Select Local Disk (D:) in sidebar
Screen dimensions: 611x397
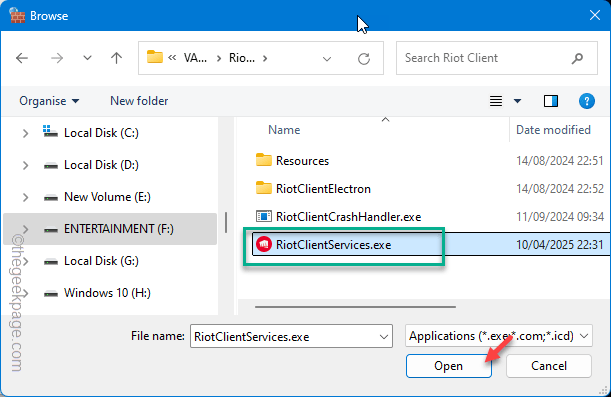tap(101, 165)
